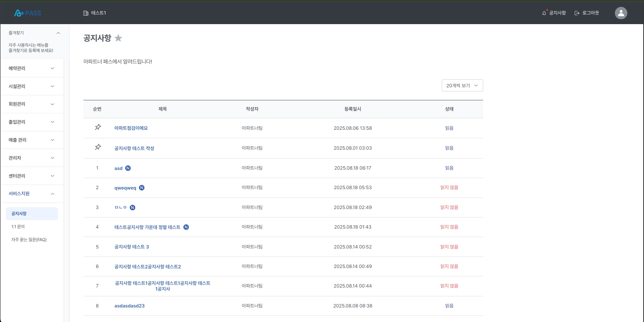Click the N badge next to asd
The image size is (644, 322).
pos(128,168)
